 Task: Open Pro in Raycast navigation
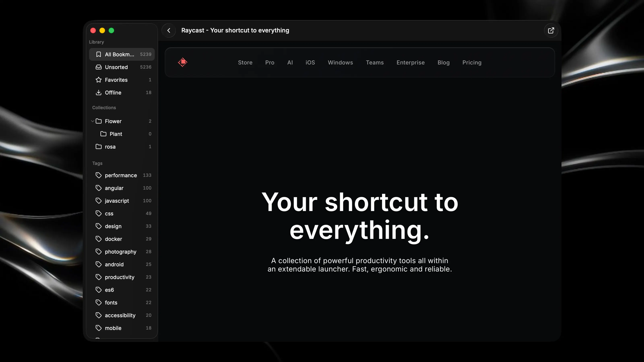click(270, 63)
